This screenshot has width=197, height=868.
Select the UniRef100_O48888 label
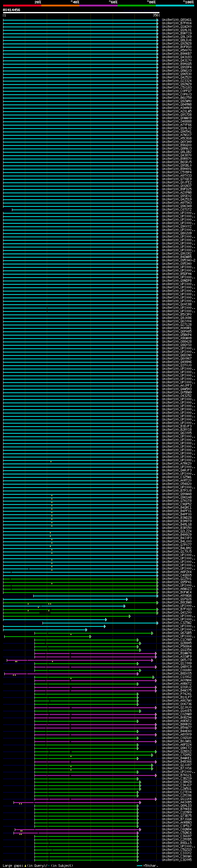pos(177,122)
